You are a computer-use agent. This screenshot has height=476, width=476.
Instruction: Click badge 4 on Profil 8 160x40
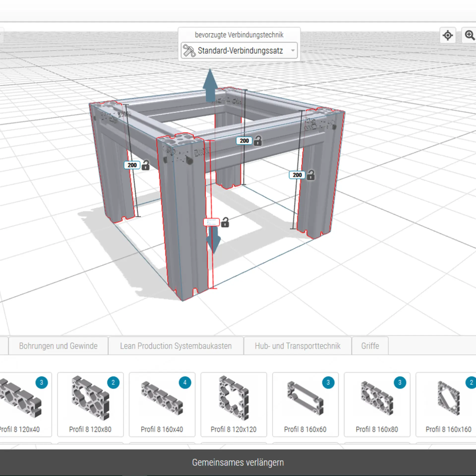(x=185, y=383)
